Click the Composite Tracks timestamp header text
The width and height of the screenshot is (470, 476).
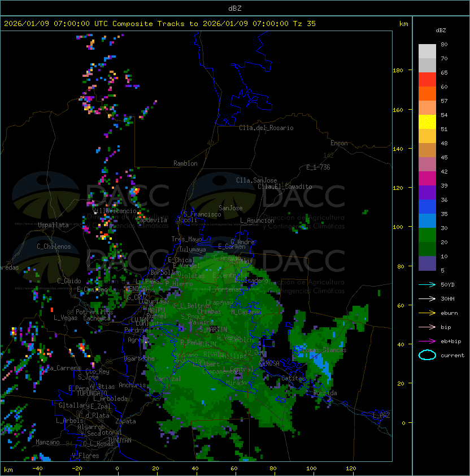[160, 24]
